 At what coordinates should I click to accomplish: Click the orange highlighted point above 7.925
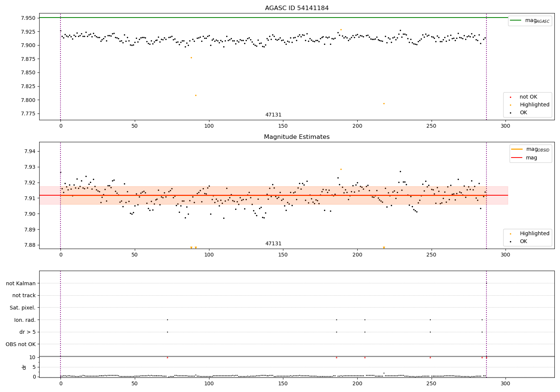pyautogui.click(x=341, y=29)
